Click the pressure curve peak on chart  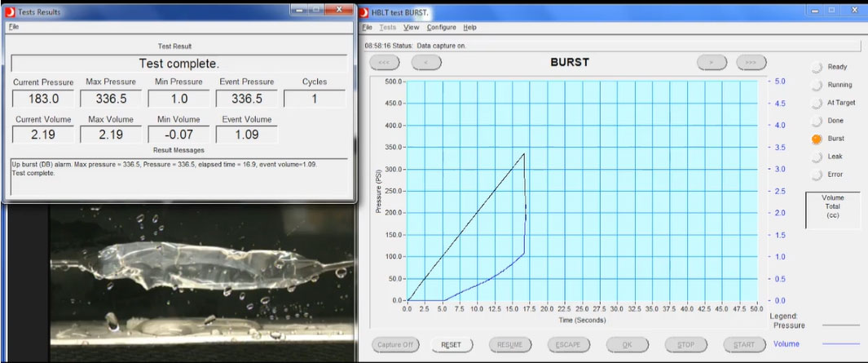point(524,154)
